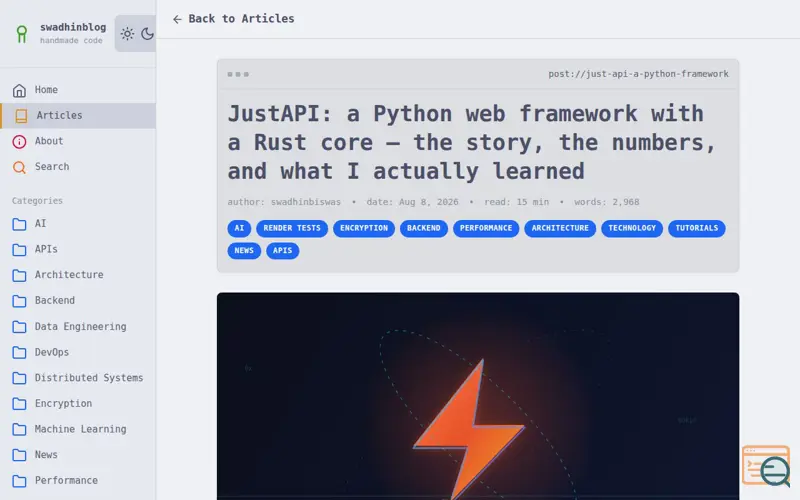The height and width of the screenshot is (500, 800).
Task: Select the AI tag pill
Action: (239, 228)
